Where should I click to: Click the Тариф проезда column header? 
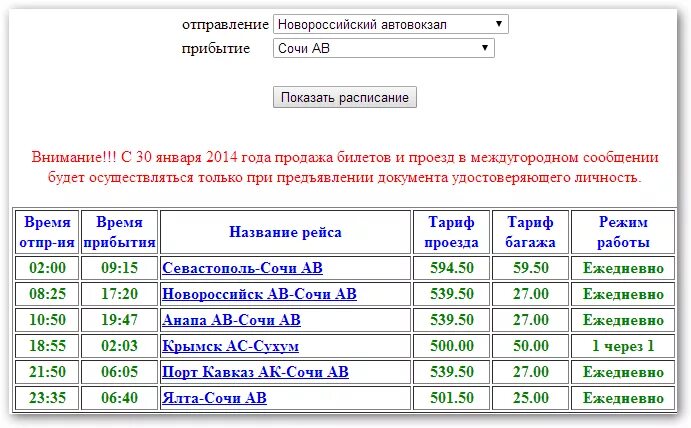tap(451, 232)
